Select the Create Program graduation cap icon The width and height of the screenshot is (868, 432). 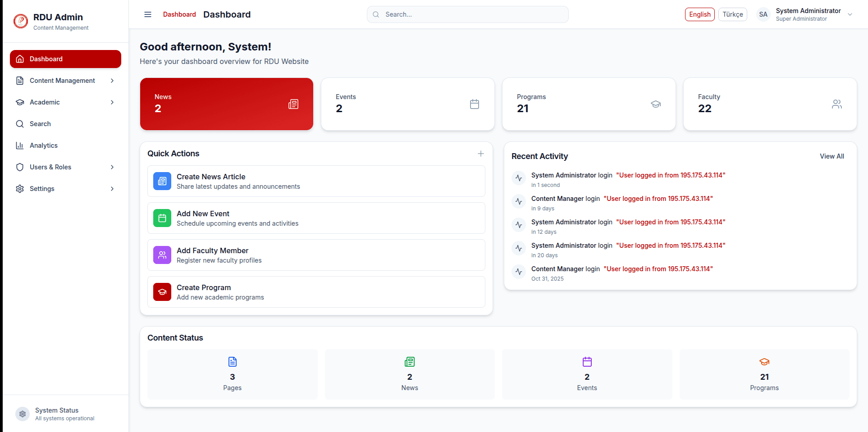click(162, 292)
